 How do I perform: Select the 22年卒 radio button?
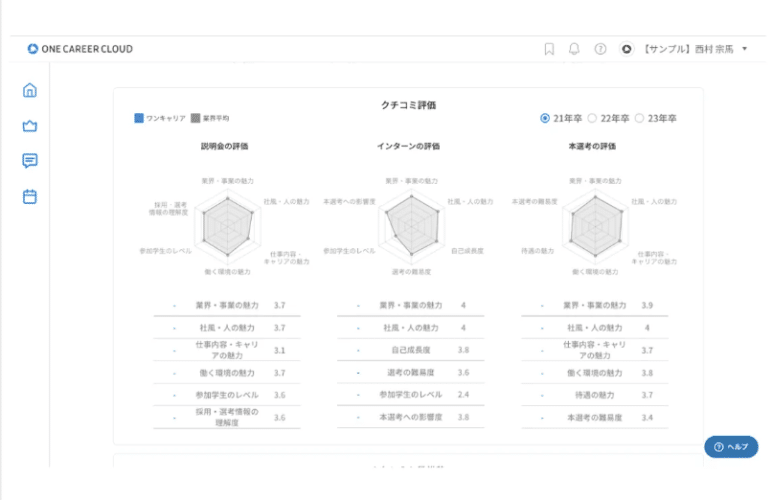coord(592,118)
